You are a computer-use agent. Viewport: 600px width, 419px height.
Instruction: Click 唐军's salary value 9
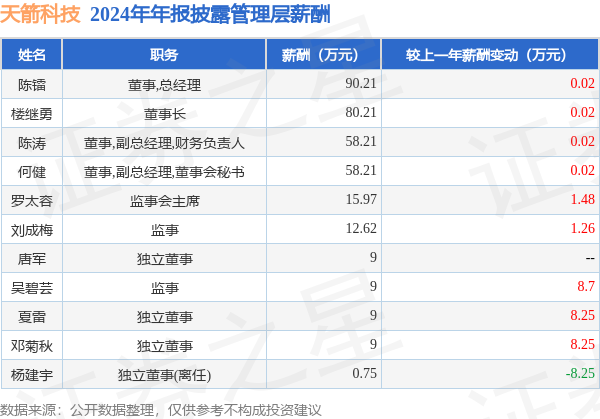coord(373,258)
